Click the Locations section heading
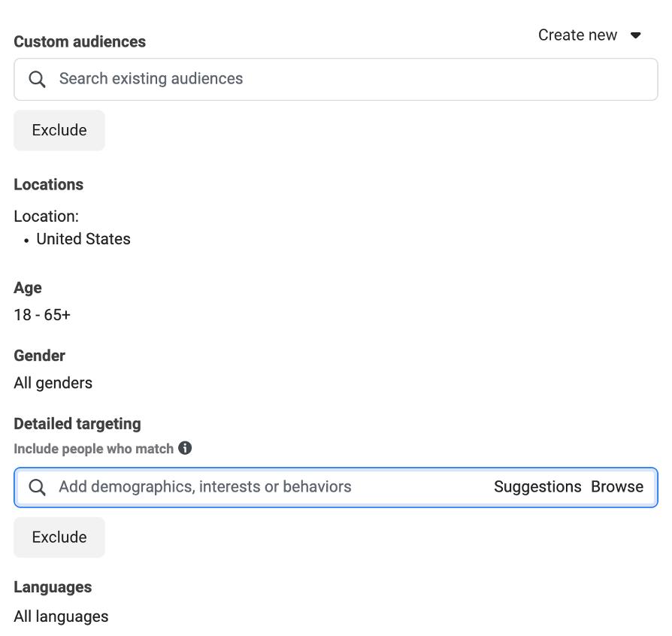This screenshot has height=636, width=672. pyautogui.click(x=49, y=185)
